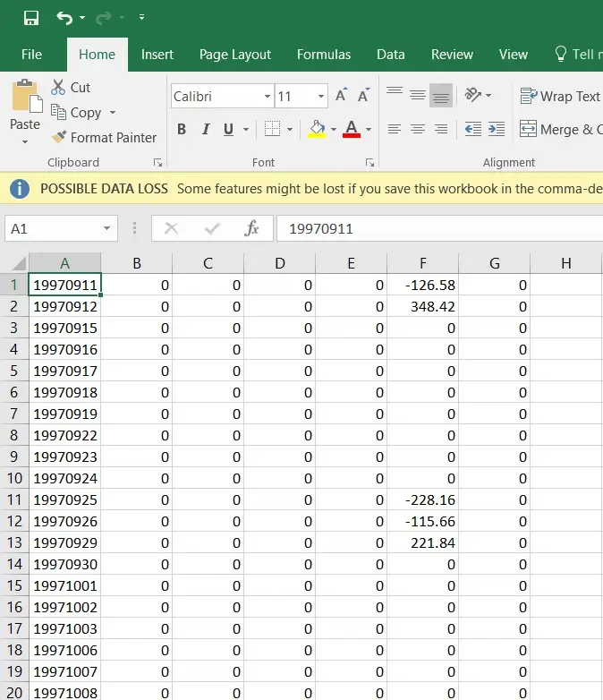
Task: Open the Page Layout tab
Action: (234, 55)
